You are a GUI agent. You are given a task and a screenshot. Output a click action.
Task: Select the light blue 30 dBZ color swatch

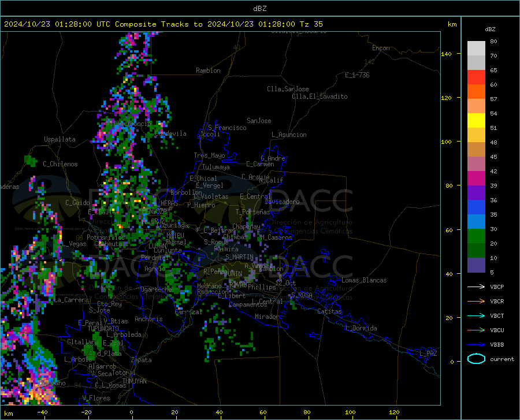coord(476,222)
